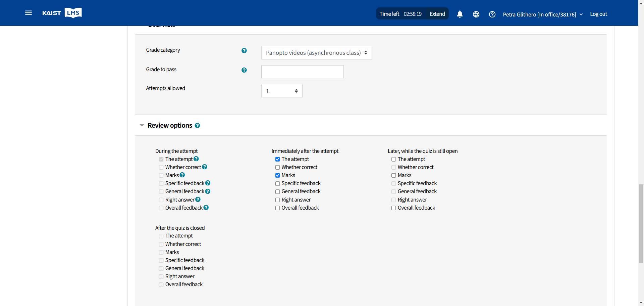Check 'Overall feedback' under Later, while quiz open
The image size is (644, 306).
point(394,208)
